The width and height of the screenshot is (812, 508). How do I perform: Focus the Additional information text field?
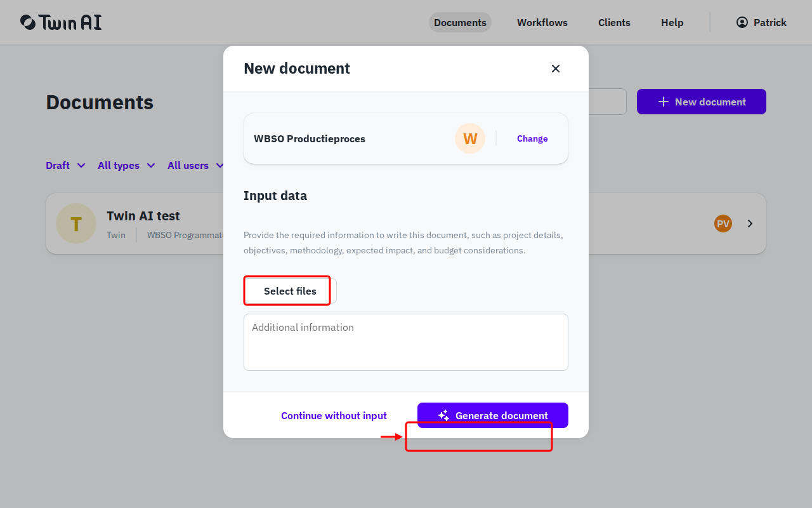pyautogui.click(x=406, y=342)
